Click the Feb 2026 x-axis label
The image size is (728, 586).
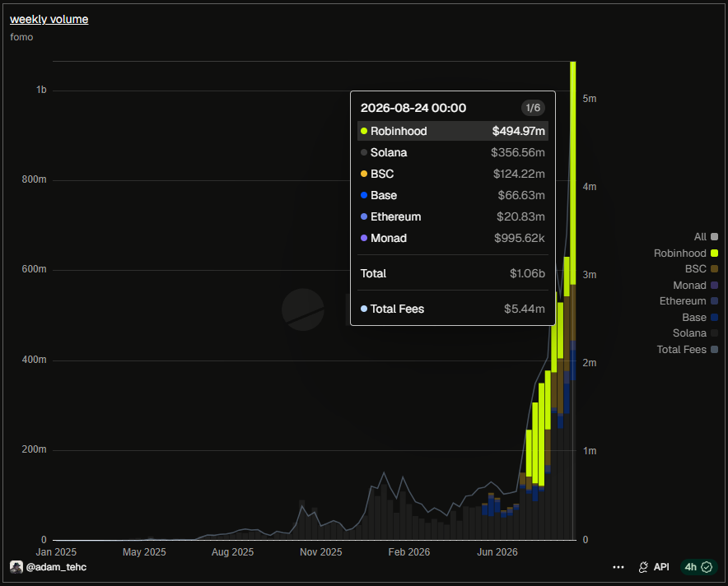tap(409, 552)
